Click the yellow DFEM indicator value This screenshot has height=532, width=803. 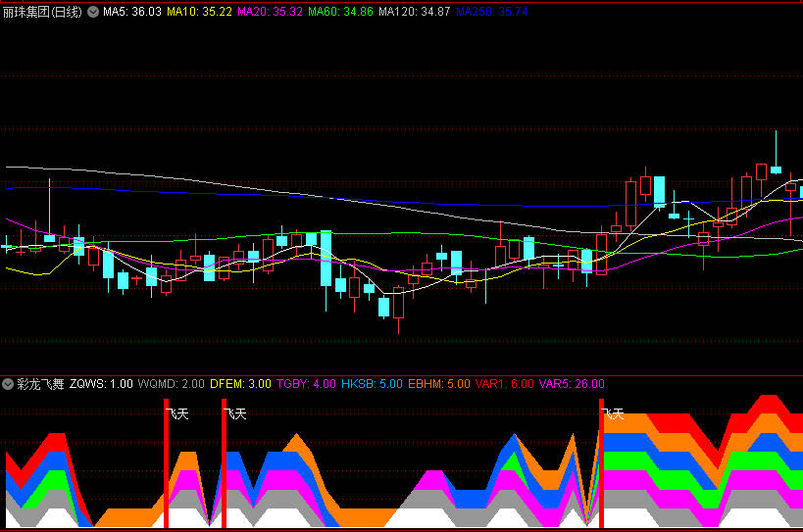240,384
